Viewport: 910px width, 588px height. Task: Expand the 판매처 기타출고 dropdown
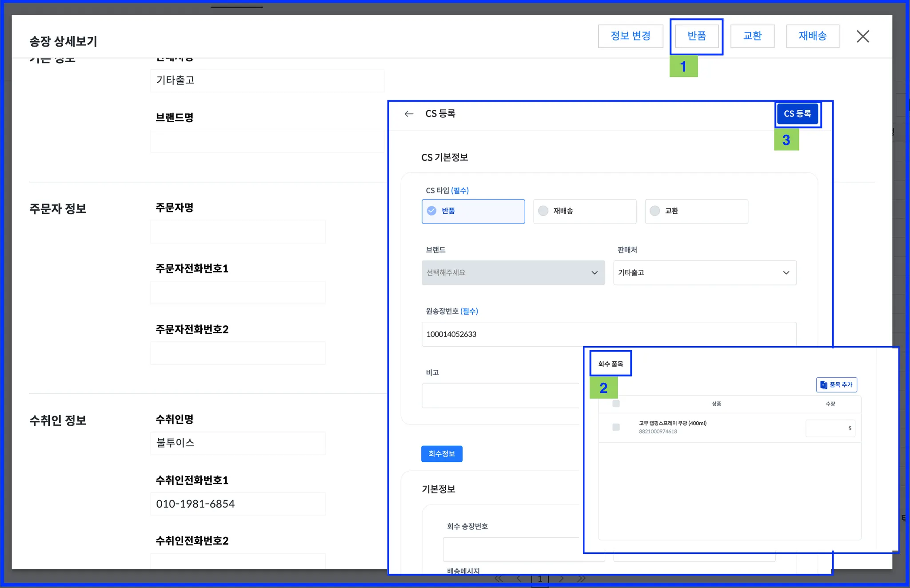tap(704, 272)
